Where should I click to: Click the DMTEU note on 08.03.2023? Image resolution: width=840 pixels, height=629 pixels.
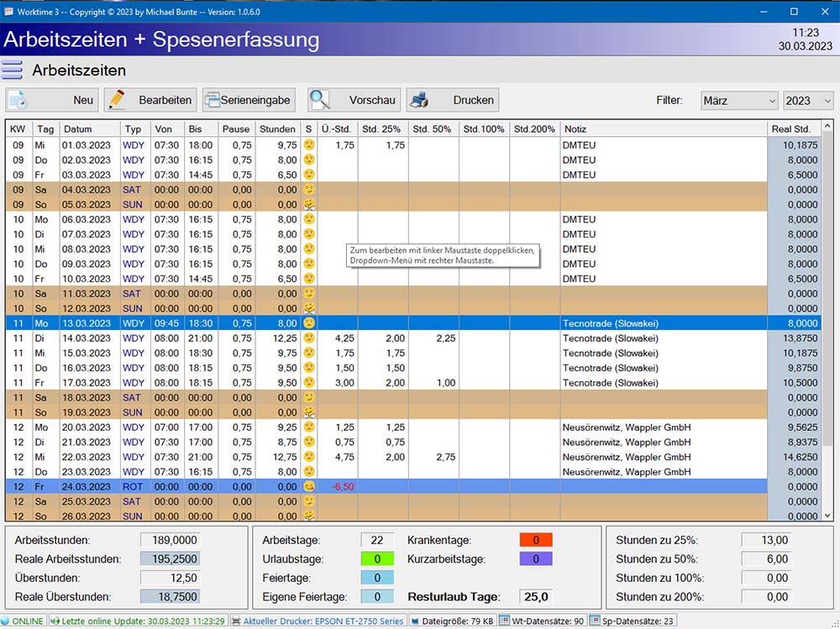[579, 249]
